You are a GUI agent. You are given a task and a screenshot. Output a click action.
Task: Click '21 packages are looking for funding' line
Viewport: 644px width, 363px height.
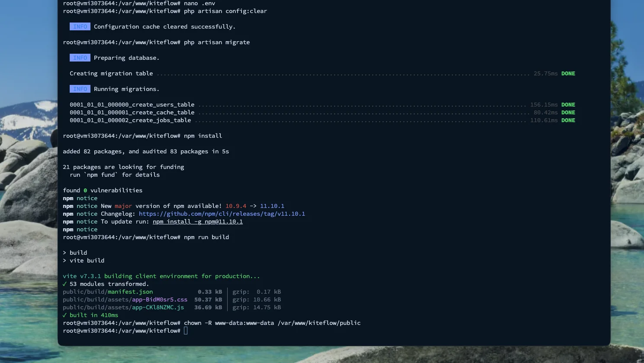(123, 167)
